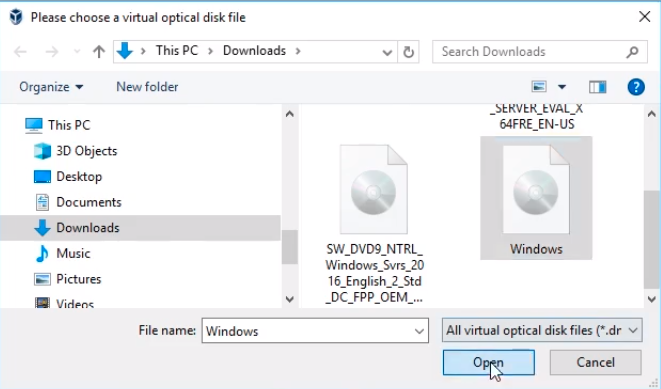Screen dimensions: 661x389
Task: Expand the chevron after Downloads in address bar
Action: [x=298, y=51]
